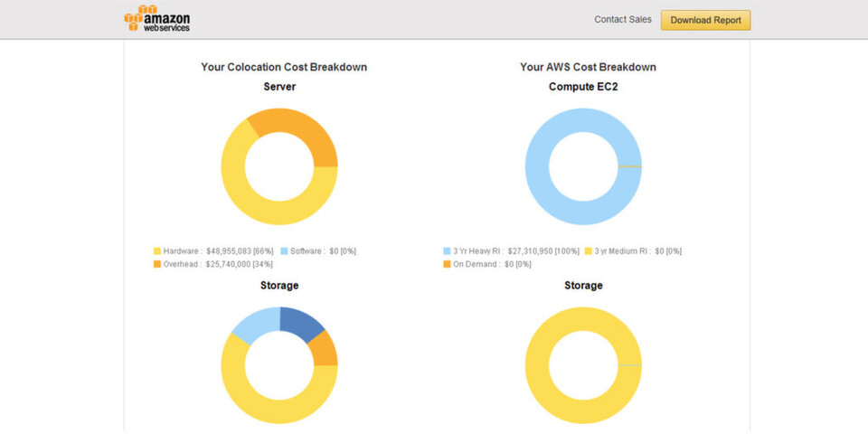Click the Software legend light blue swatch
Viewport: 868px width, 434px height.
point(285,251)
